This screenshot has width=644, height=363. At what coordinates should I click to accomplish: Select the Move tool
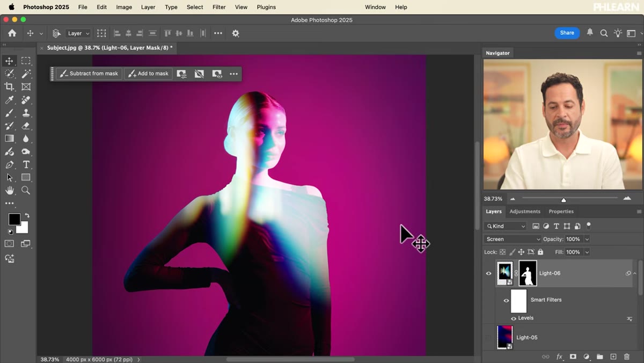(x=9, y=61)
